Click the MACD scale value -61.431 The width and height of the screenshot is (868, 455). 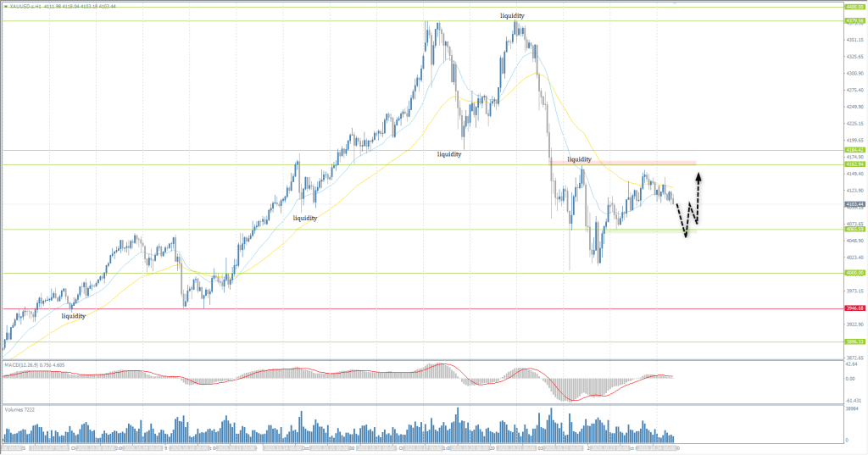(x=854, y=400)
